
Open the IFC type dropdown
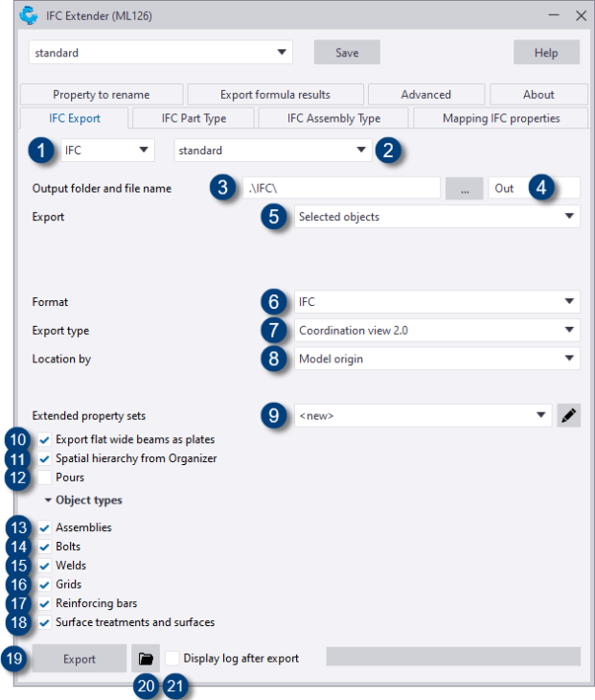tap(107, 150)
